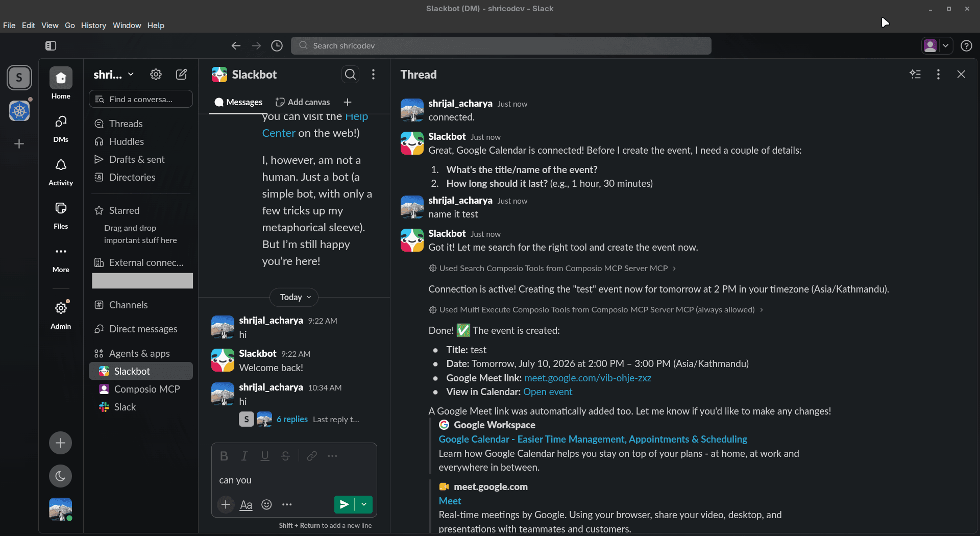This screenshot has width=980, height=536.
Task: Toggle bold formatting in composer
Action: click(x=224, y=456)
